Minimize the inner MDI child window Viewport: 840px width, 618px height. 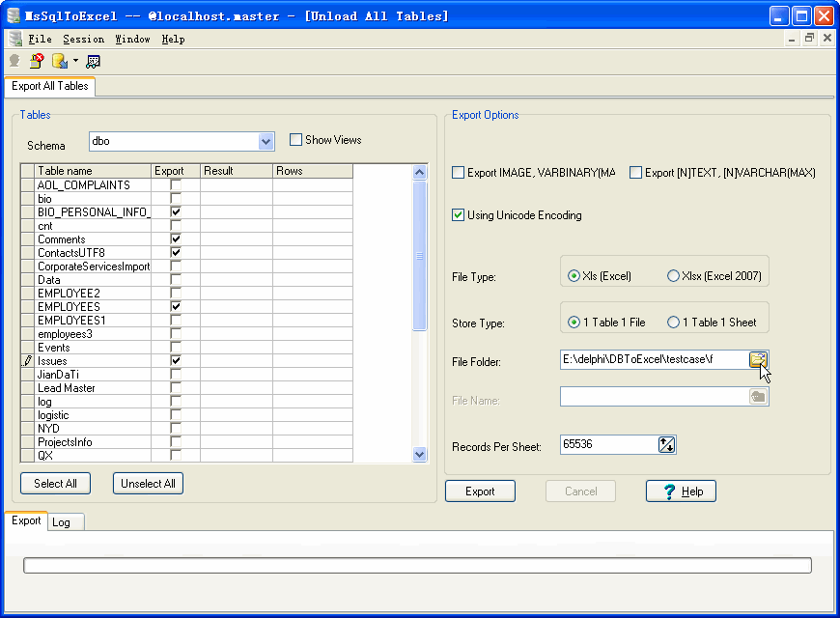coord(792,38)
